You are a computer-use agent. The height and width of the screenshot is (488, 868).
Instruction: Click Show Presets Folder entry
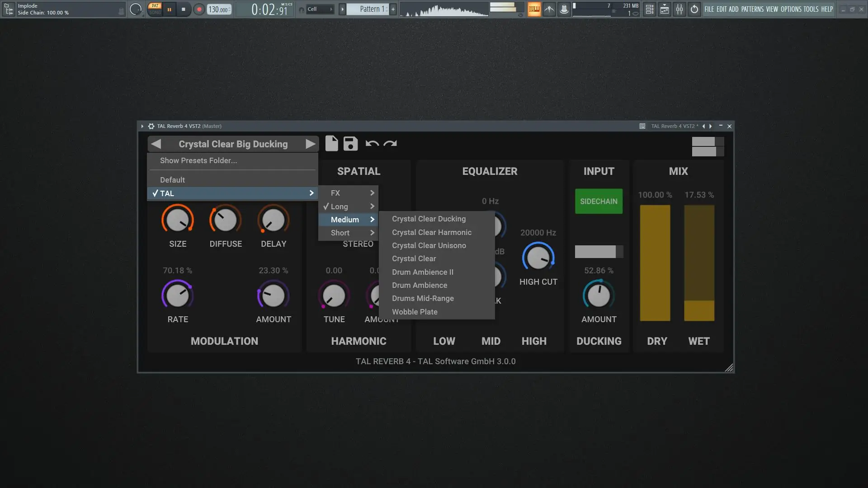coord(198,160)
